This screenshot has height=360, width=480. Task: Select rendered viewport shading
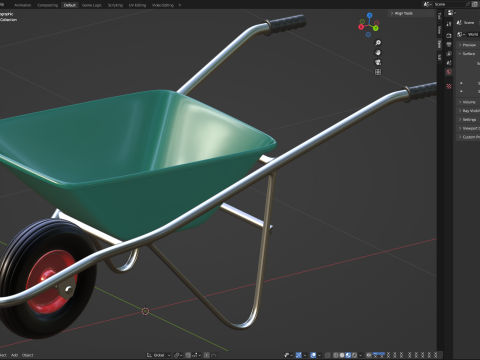tap(354, 355)
